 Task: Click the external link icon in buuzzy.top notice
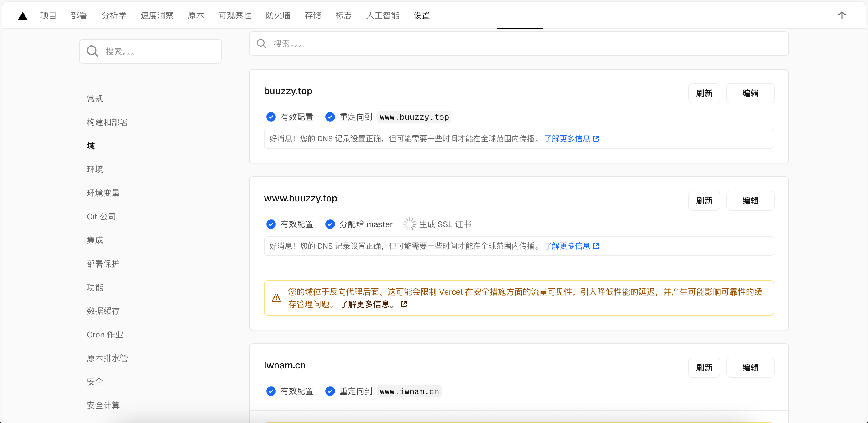click(596, 139)
